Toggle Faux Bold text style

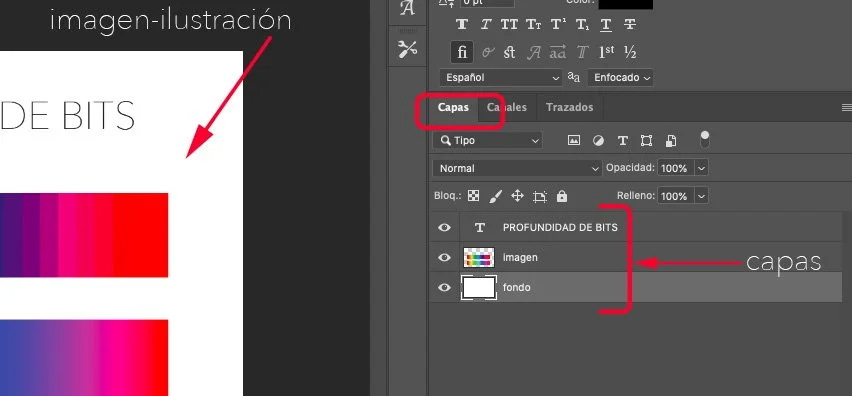click(462, 24)
